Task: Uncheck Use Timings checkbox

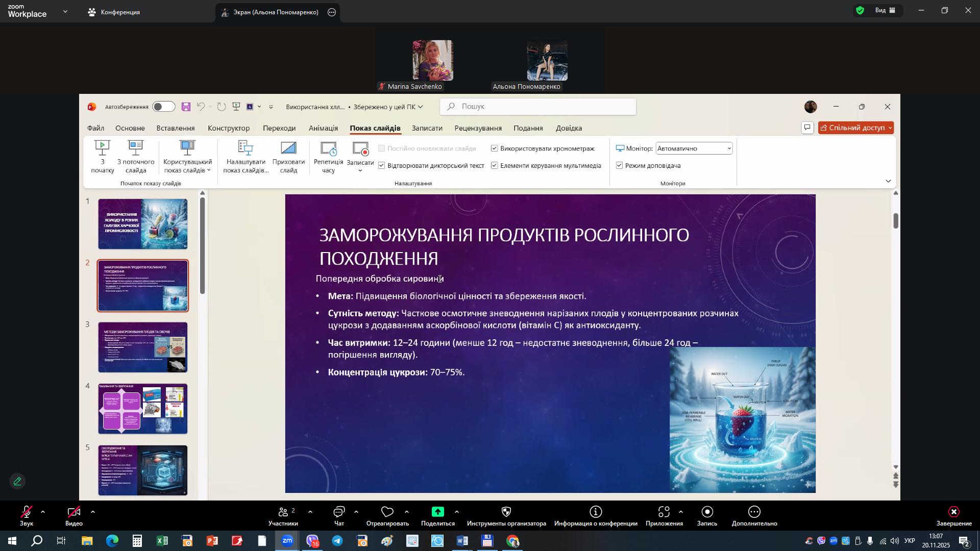Action: (495, 148)
